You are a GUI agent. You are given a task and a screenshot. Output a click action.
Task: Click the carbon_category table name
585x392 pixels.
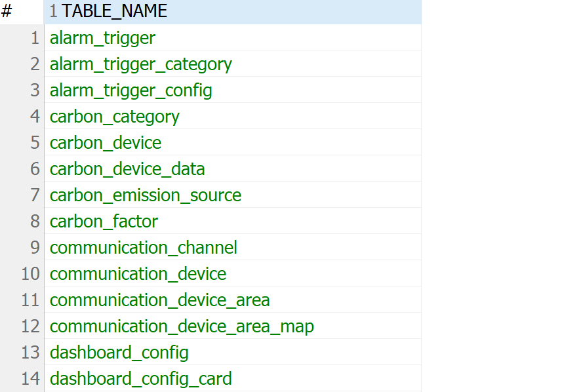[114, 116]
